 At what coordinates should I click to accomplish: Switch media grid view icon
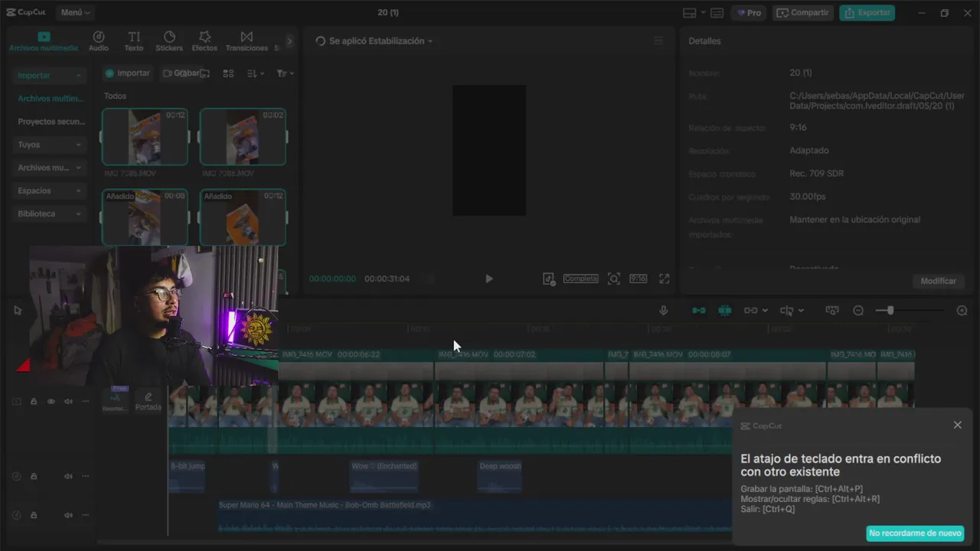[228, 73]
